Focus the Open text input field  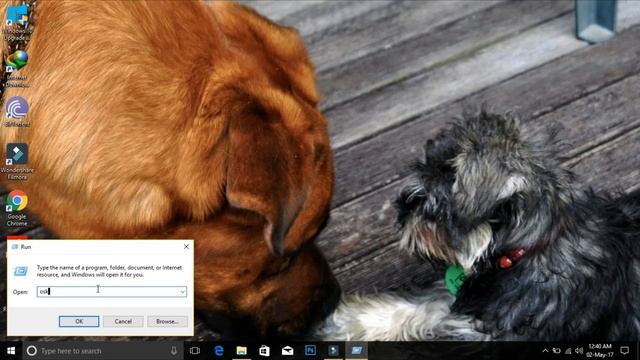tap(111, 291)
